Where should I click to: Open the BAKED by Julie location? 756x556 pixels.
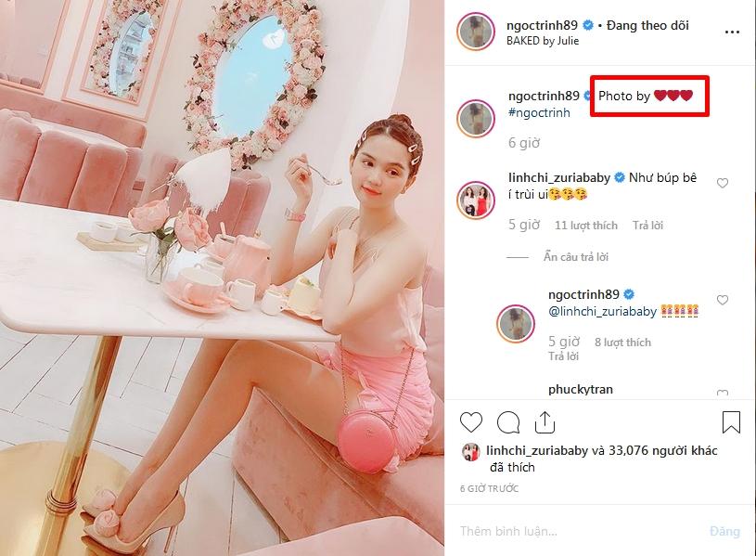(x=543, y=41)
